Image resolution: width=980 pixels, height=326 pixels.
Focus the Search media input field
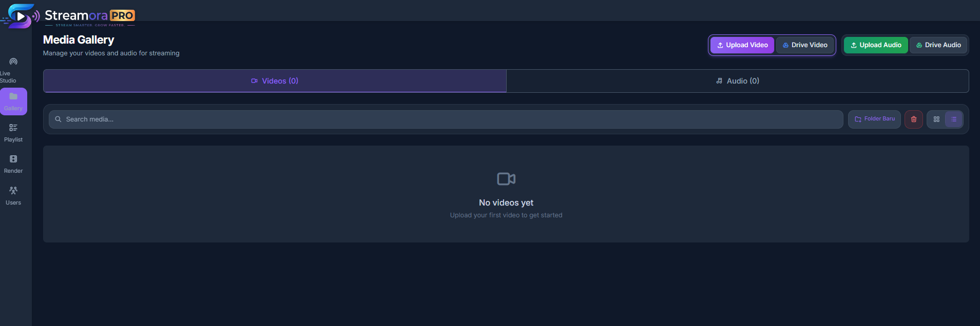(x=446, y=119)
